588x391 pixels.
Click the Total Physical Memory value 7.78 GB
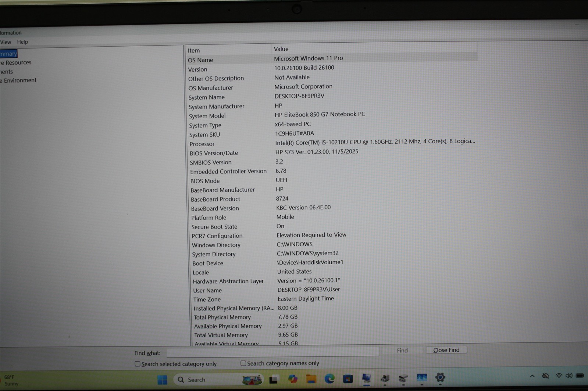click(288, 317)
